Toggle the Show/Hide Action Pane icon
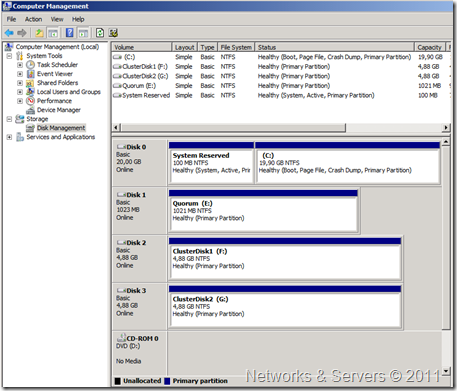This screenshot has height=391, width=457. click(x=83, y=33)
